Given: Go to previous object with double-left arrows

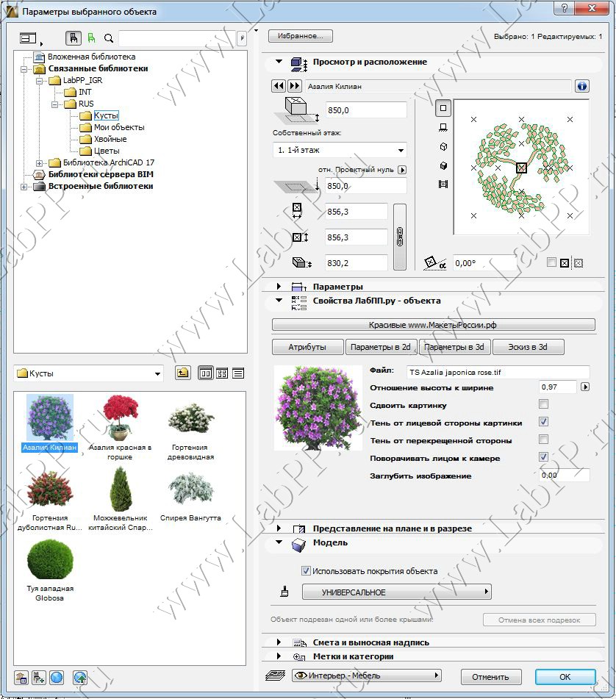Looking at the screenshot, I should [x=279, y=85].
